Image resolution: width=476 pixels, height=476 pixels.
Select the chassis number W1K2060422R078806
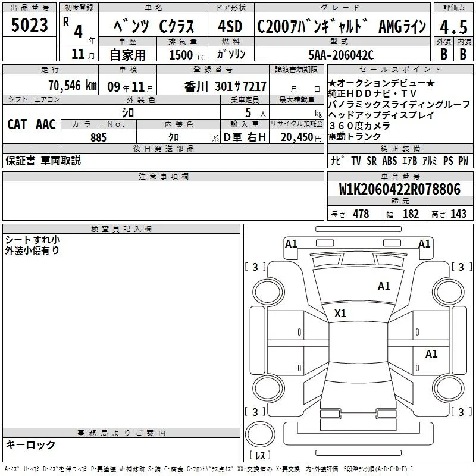[x=400, y=189]
